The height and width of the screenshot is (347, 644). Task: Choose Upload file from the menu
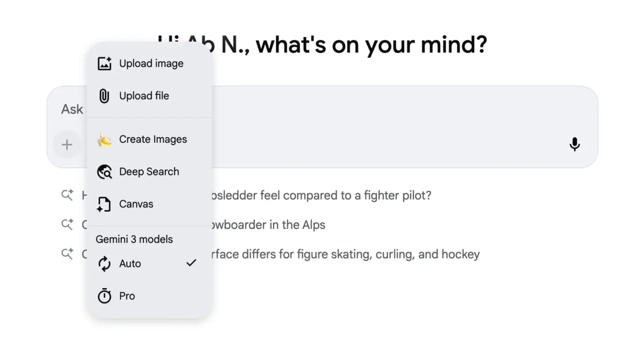pos(144,96)
